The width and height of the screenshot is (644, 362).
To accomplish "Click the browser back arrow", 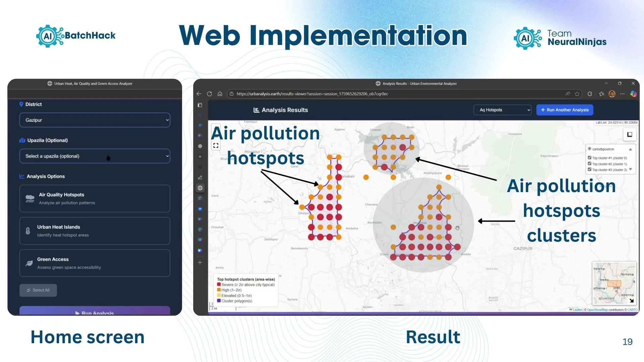I will 199,94.
